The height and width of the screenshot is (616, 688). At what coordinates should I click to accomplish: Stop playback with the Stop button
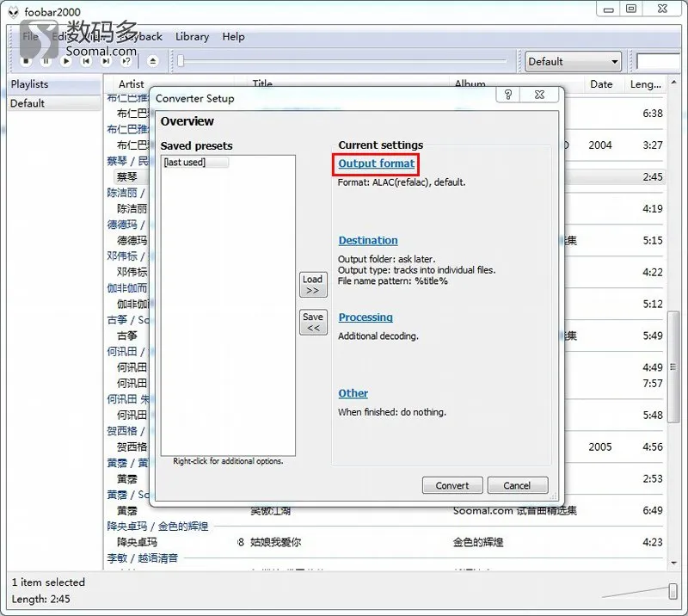pos(26,61)
